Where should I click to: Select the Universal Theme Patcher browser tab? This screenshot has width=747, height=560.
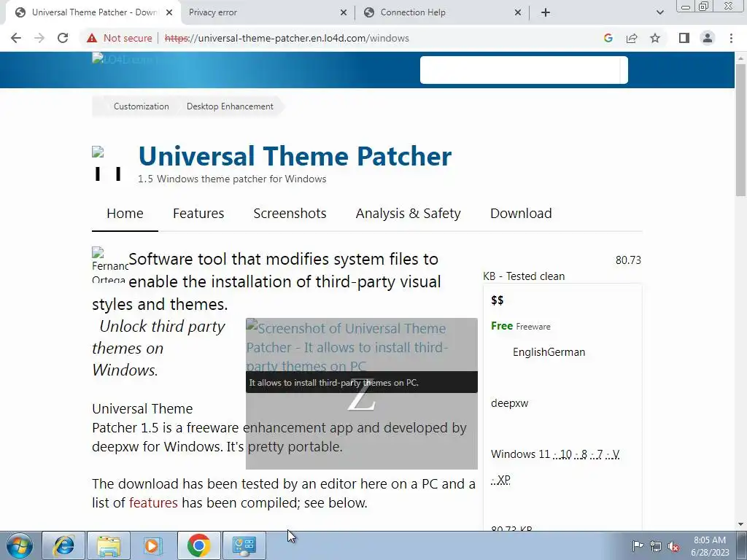93,12
